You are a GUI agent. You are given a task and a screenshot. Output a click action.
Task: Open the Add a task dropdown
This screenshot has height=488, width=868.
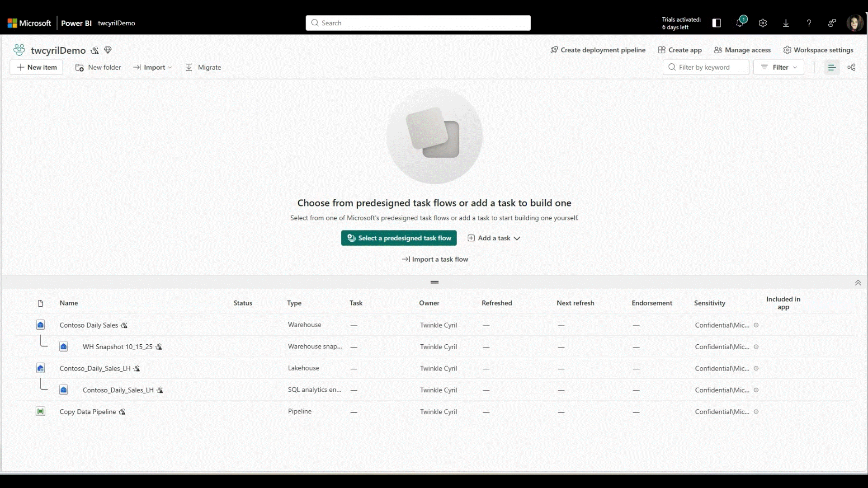[494, 238]
